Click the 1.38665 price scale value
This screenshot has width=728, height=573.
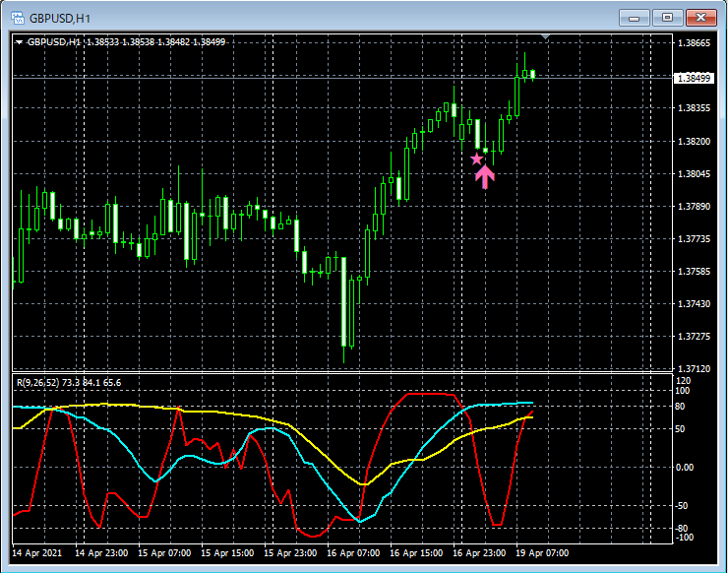[x=694, y=43]
